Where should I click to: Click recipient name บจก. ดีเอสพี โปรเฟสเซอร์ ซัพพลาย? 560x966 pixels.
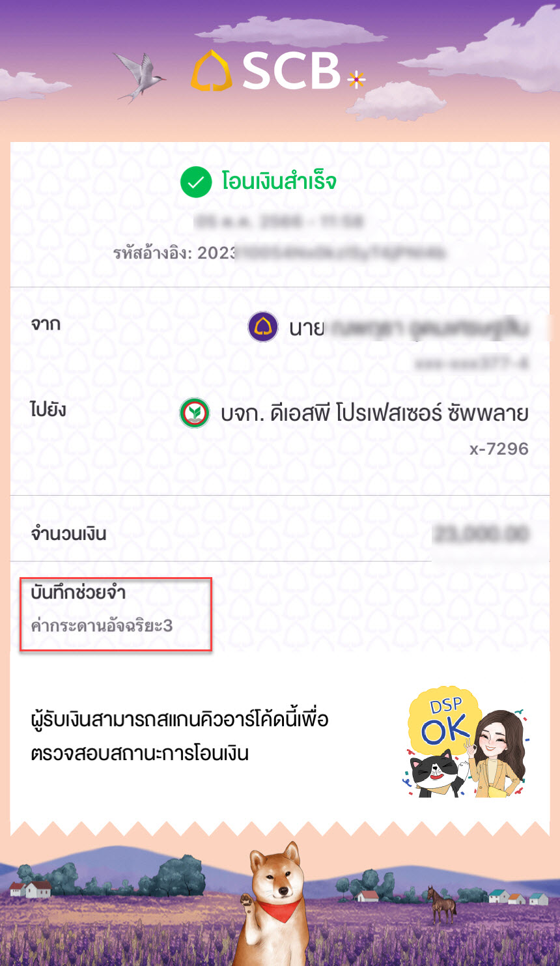click(x=374, y=413)
